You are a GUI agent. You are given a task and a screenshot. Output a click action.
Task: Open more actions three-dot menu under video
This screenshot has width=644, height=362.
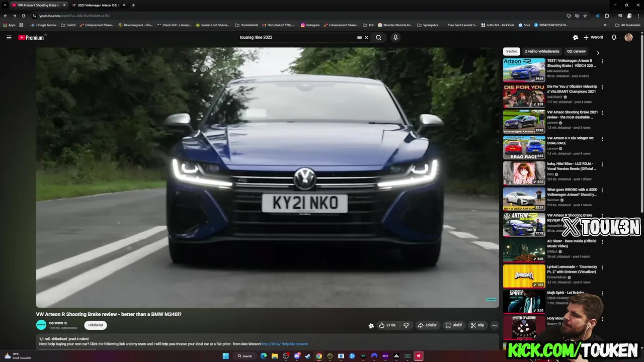pos(495,325)
